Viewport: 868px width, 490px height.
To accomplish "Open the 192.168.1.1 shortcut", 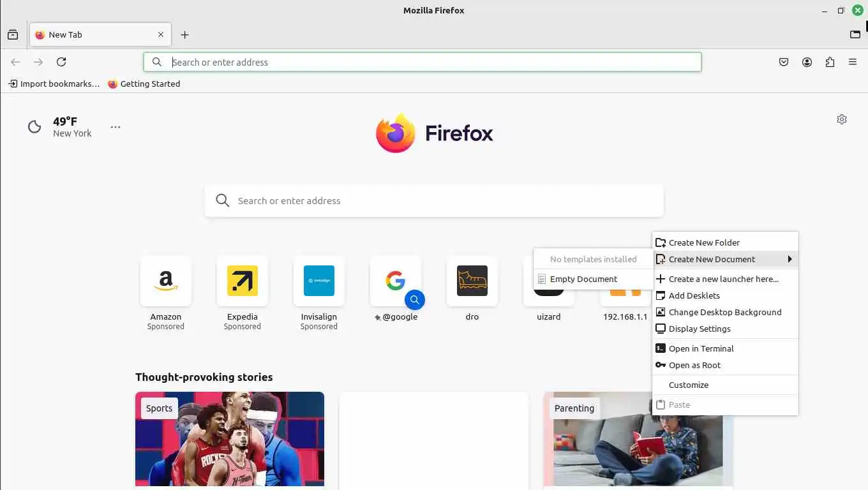I will (625, 306).
